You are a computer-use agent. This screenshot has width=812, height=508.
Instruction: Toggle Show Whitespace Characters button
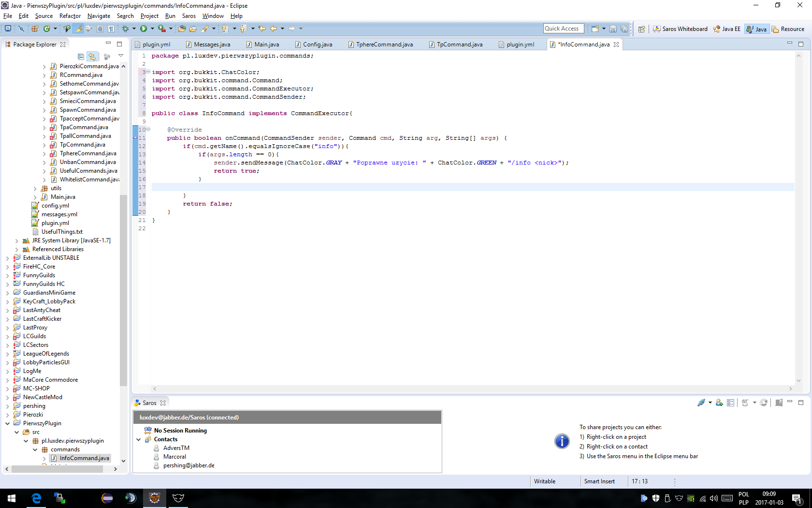[x=111, y=29]
